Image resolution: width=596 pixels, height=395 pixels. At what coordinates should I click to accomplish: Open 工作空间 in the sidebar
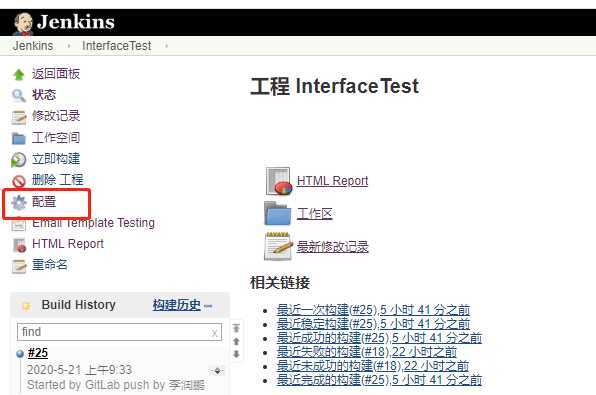coord(56,137)
